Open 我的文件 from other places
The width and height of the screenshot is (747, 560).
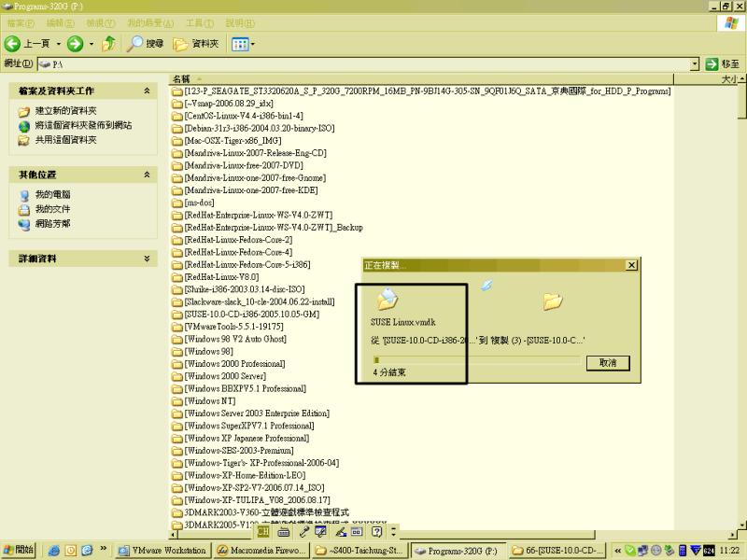pyautogui.click(x=52, y=209)
